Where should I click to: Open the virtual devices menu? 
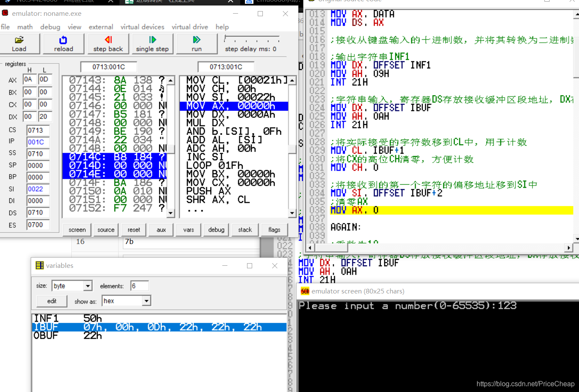click(142, 27)
